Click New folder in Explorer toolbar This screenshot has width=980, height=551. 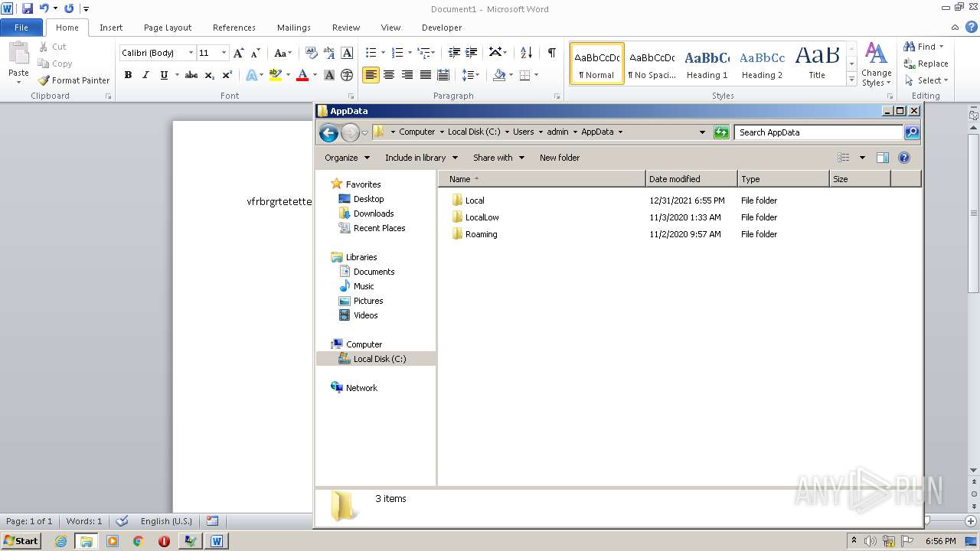tap(560, 158)
